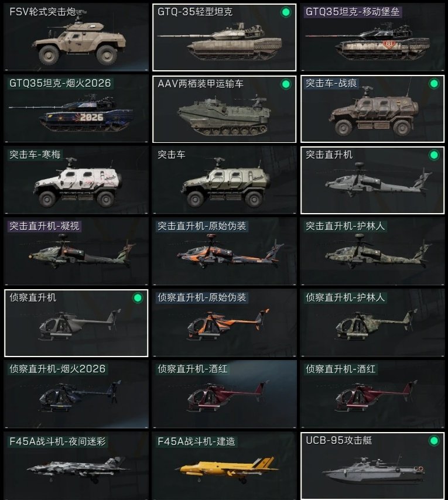Click green equipped indicator on 突击车-战痕
Image resolution: width=448 pixels, height=500 pixels.
(433, 84)
